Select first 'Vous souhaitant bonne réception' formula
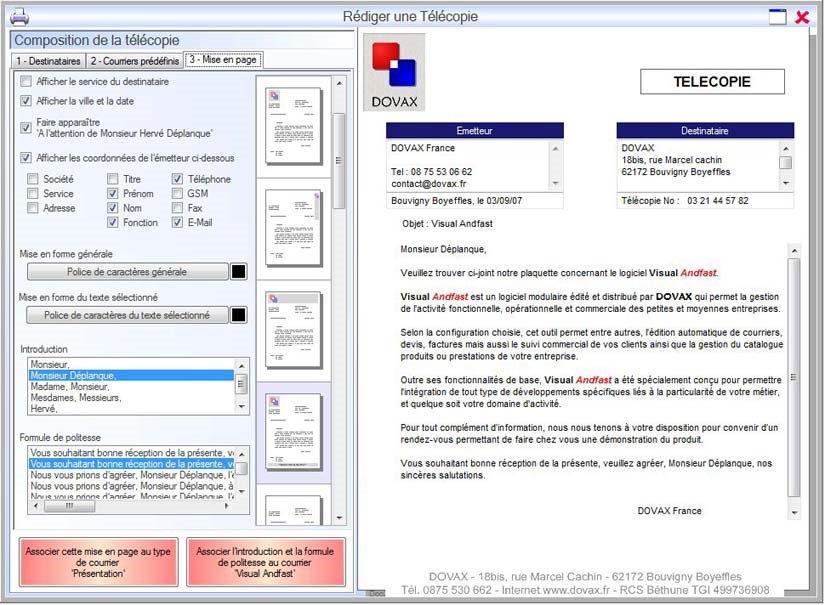Image resolution: width=825 pixels, height=605 pixels. (x=130, y=453)
